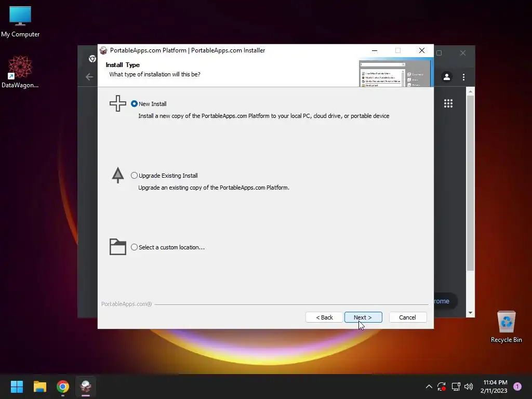Click Chrome window scrollbar down arrow
532x399 pixels.
470,313
